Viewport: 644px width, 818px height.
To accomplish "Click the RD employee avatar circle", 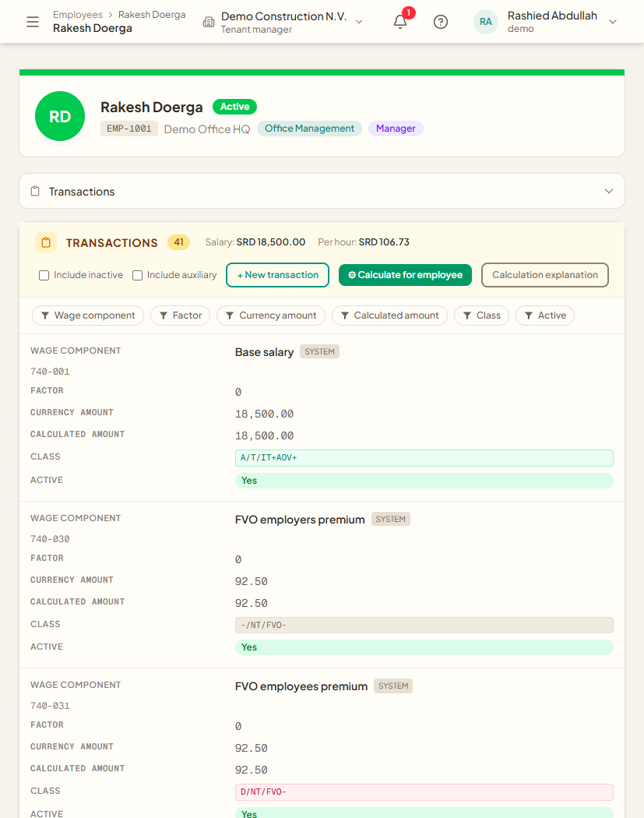I will (60, 116).
